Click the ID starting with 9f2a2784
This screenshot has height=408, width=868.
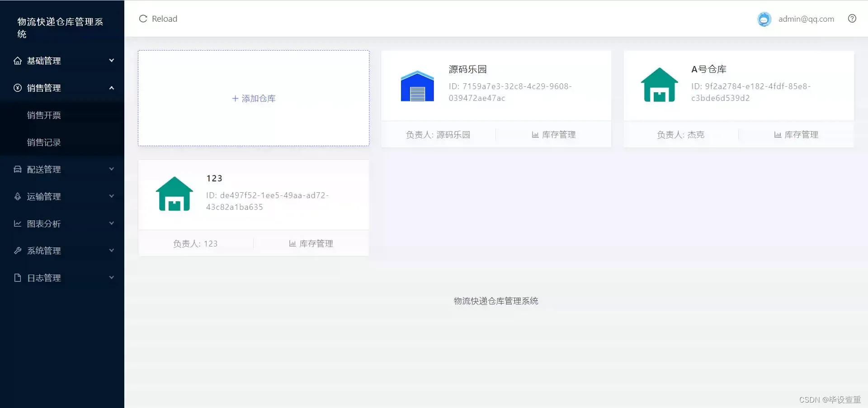(751, 92)
